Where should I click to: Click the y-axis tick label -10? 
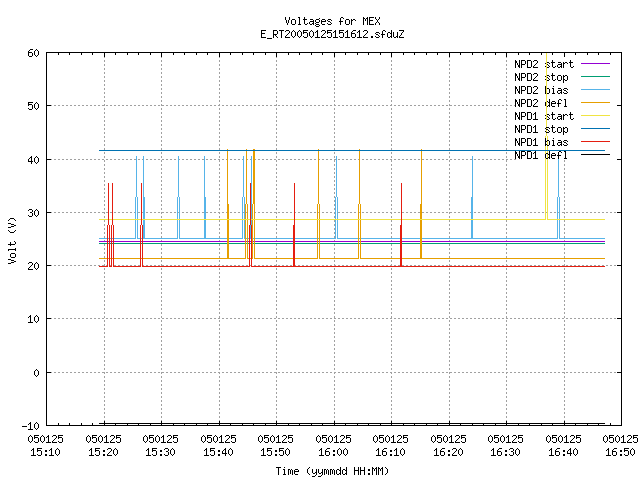(x=31, y=426)
